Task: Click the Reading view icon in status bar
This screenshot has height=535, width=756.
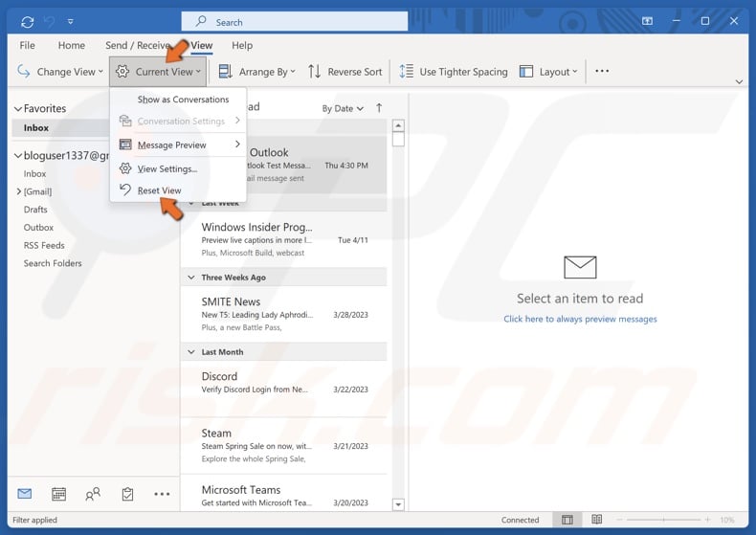Action: point(596,519)
